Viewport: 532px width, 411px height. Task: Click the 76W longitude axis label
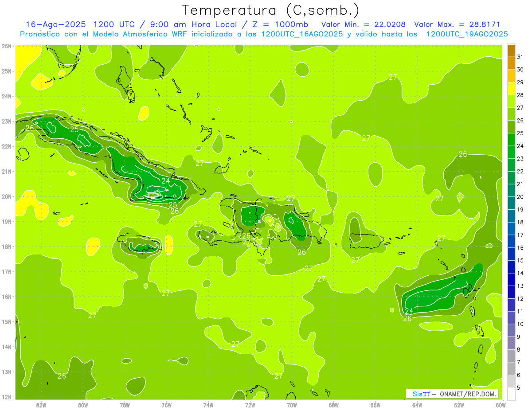[166, 404]
